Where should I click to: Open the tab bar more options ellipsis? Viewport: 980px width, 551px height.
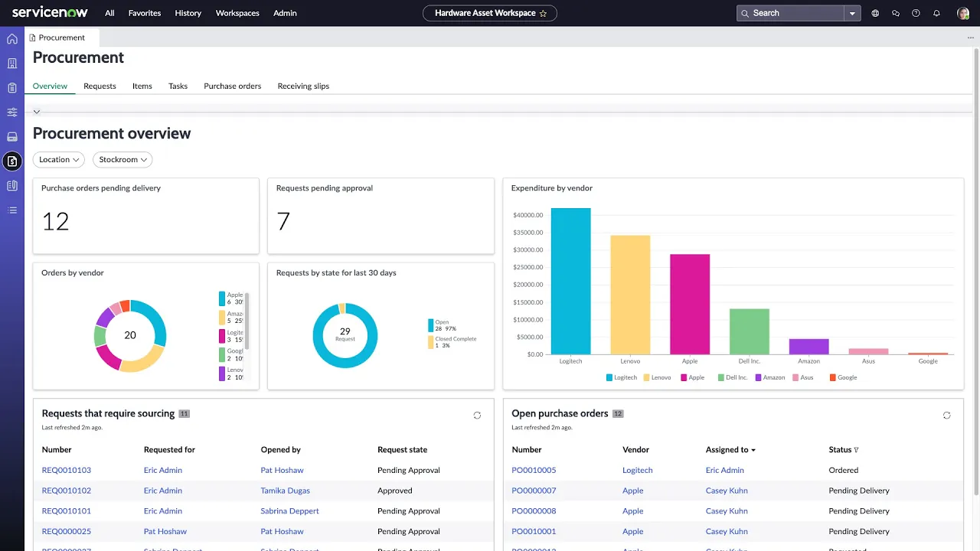tap(971, 37)
